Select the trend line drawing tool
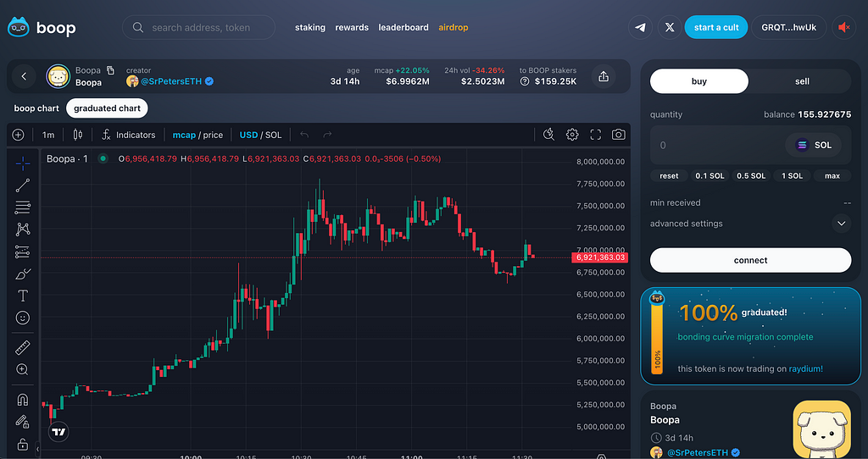 click(x=23, y=185)
